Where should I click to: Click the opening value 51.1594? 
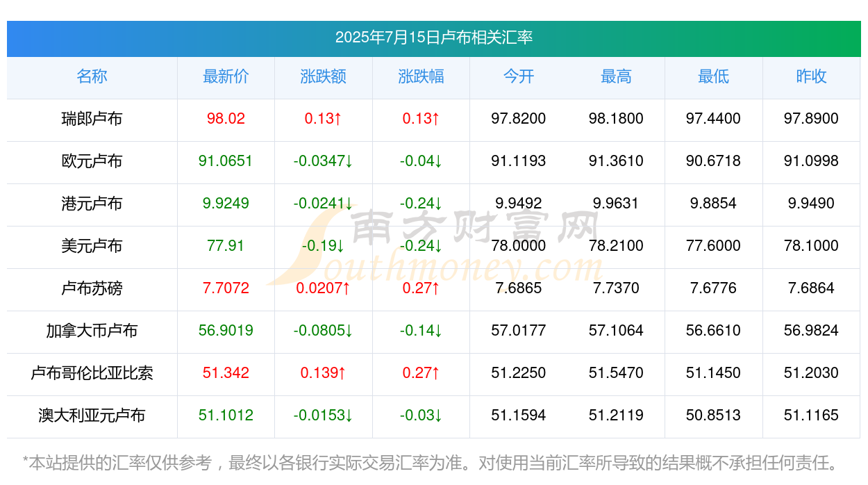coord(519,416)
